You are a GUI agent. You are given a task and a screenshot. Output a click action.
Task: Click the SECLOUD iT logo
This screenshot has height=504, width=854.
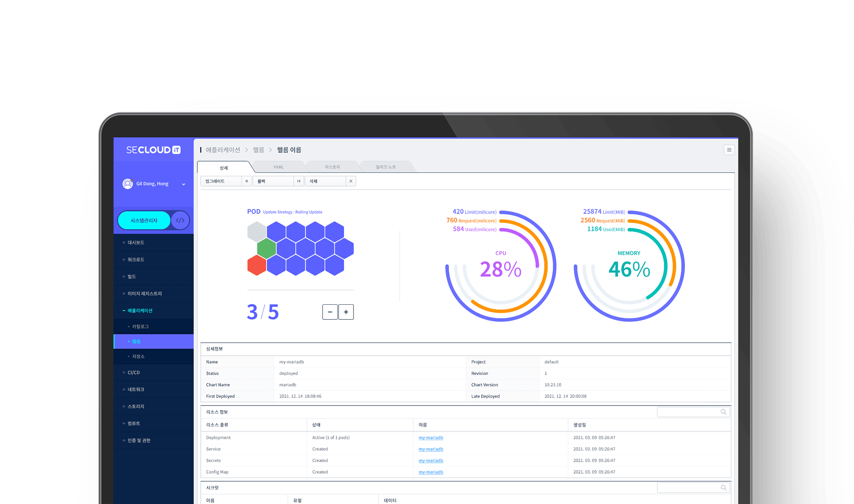[153, 150]
